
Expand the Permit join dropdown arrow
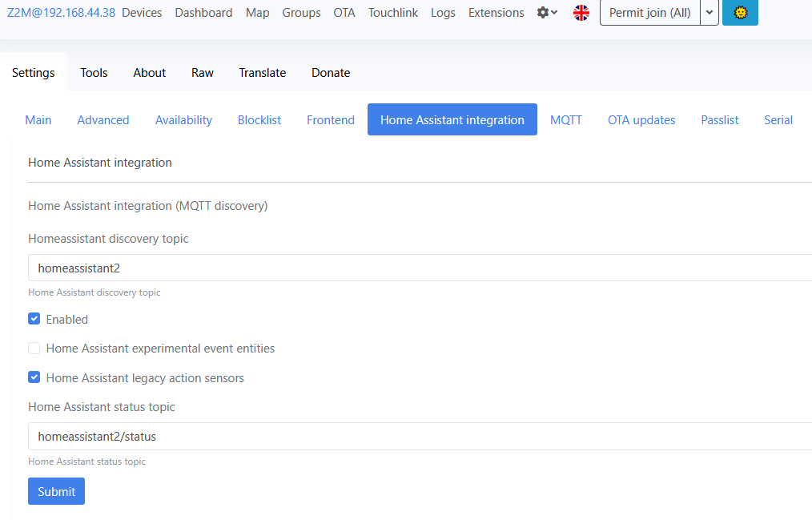709,13
